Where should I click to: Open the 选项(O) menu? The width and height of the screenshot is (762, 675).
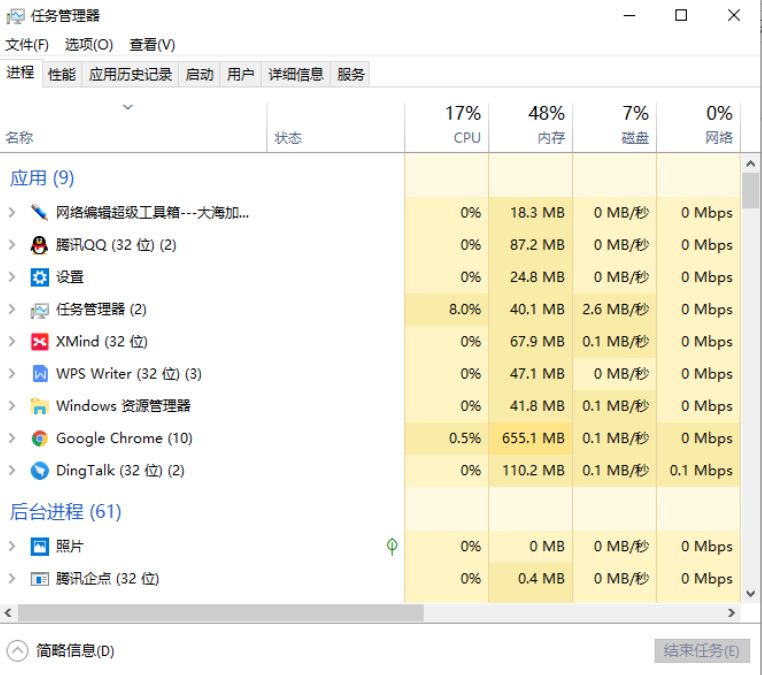pyautogui.click(x=89, y=45)
